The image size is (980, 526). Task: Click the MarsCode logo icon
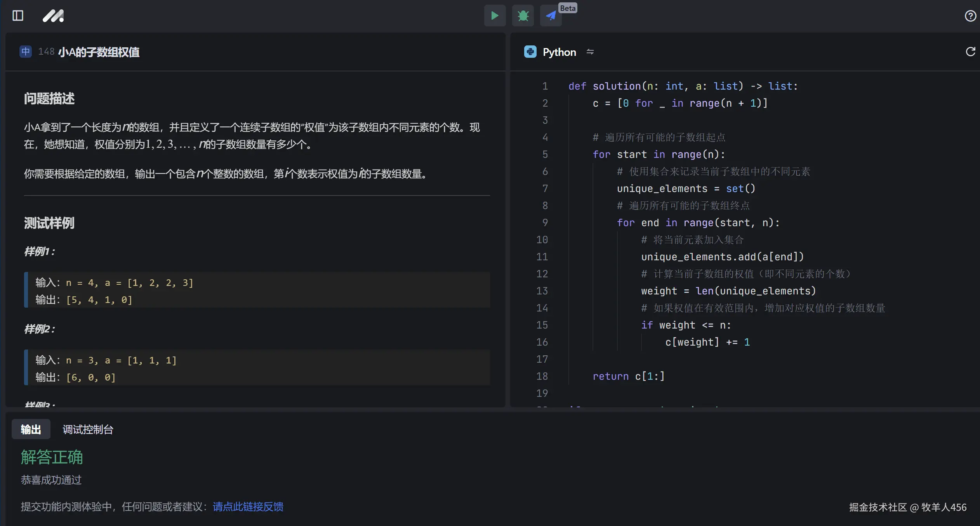pos(53,16)
